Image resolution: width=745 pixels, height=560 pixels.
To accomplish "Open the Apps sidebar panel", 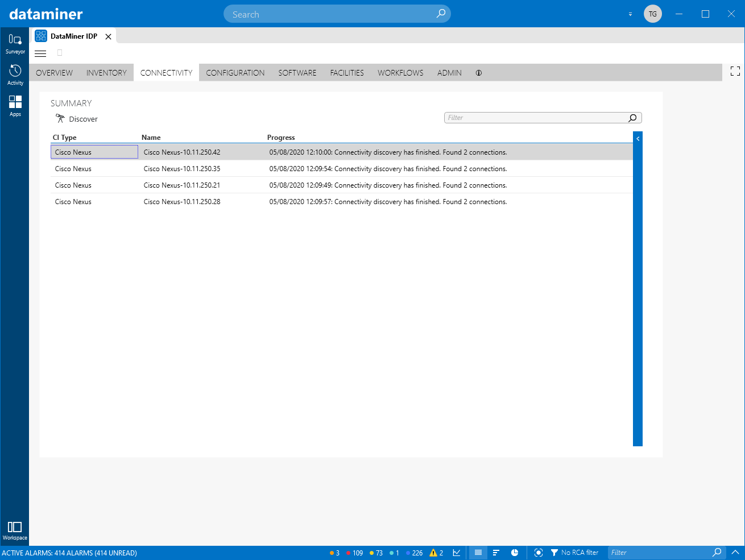I will 15,106.
